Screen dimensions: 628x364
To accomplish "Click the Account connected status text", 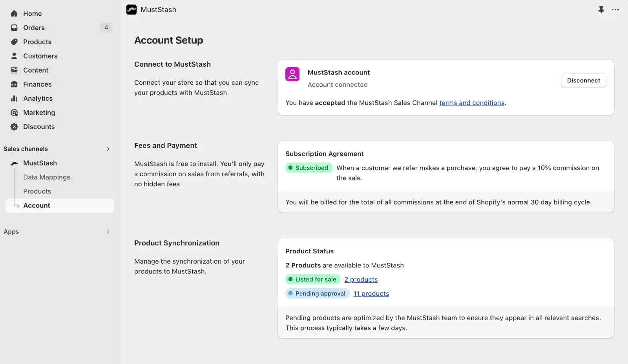I will pos(338,85).
